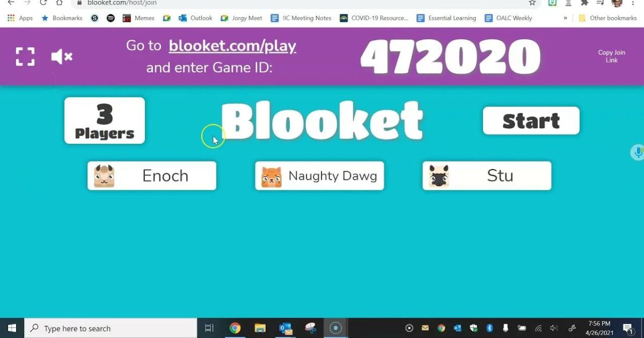Screen dimensions: 644x338
Task: Toggle fullscreen mode in Blooket host
Action: pos(25,56)
